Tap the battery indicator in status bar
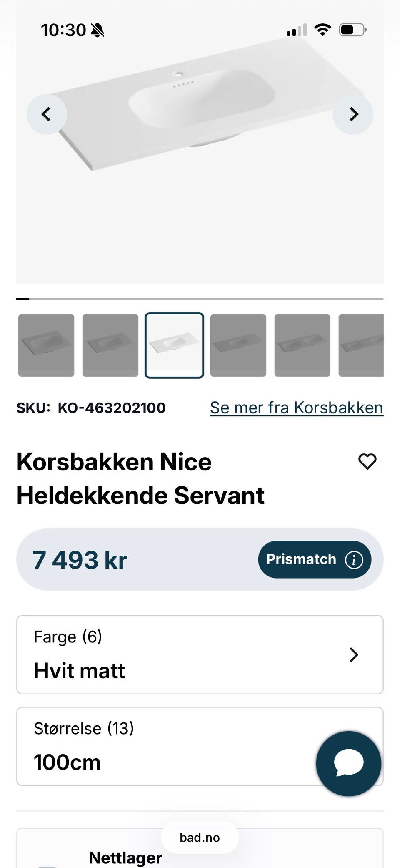 [x=352, y=30]
